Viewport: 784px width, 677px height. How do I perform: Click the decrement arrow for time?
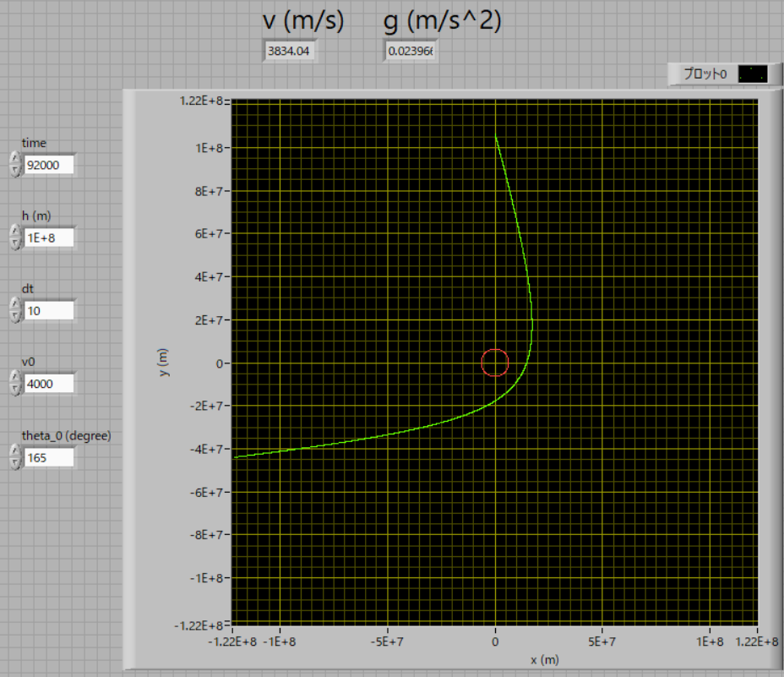(x=14, y=170)
